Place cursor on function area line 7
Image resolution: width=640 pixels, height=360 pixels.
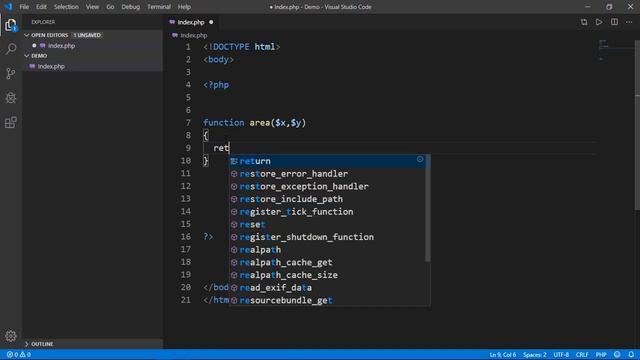coord(254,122)
